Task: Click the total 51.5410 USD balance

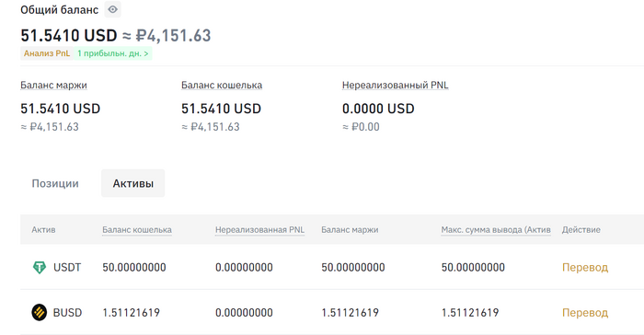Action: pyautogui.click(x=69, y=36)
